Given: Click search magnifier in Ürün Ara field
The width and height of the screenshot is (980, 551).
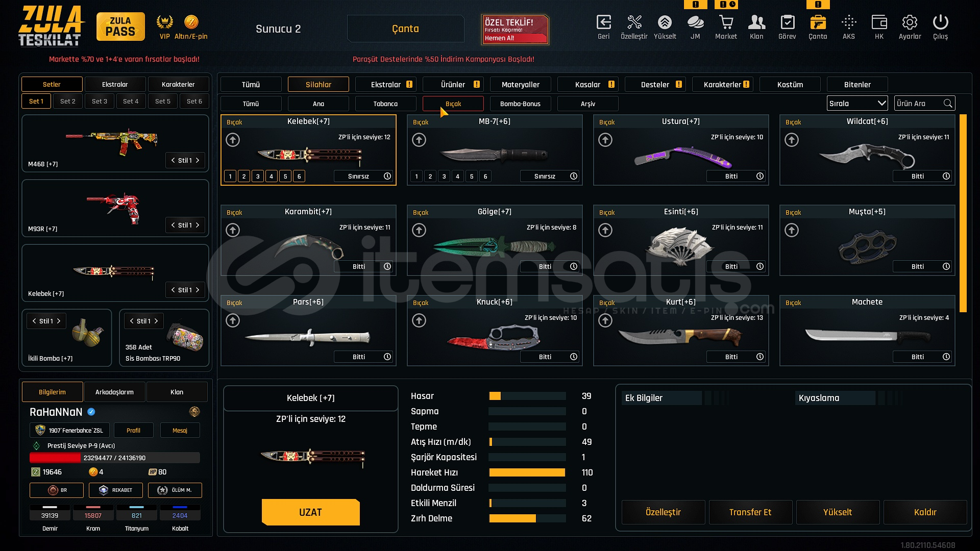Looking at the screenshot, I should point(948,104).
